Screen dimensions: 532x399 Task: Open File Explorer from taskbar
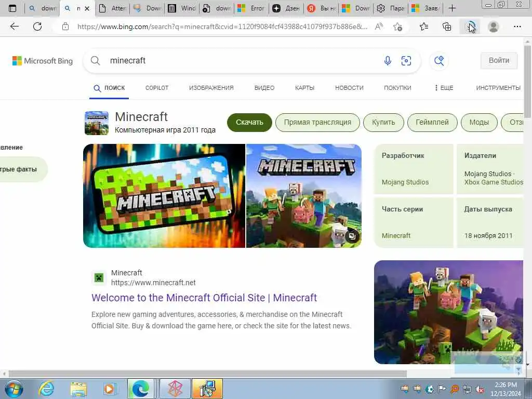79,389
